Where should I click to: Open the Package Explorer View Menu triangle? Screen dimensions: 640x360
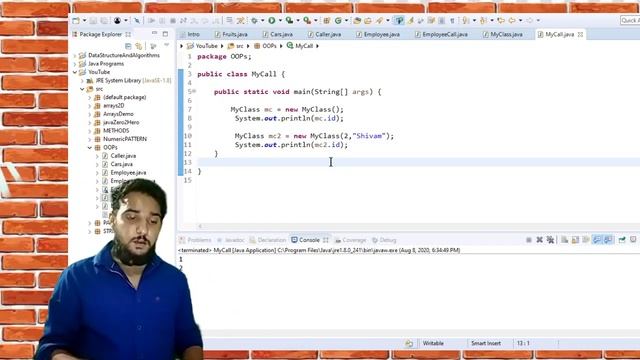coord(167,45)
